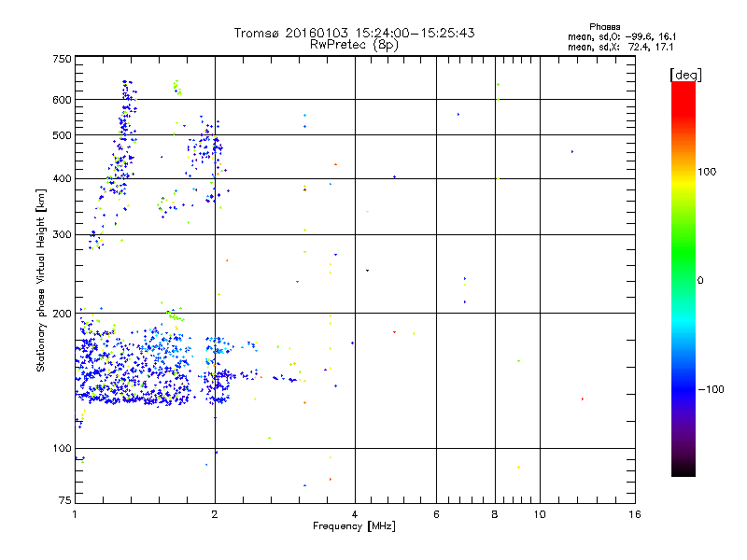Click the y-axis tick label '200'
Image resolution: width=747 pixels, height=560 pixels.
click(x=62, y=314)
